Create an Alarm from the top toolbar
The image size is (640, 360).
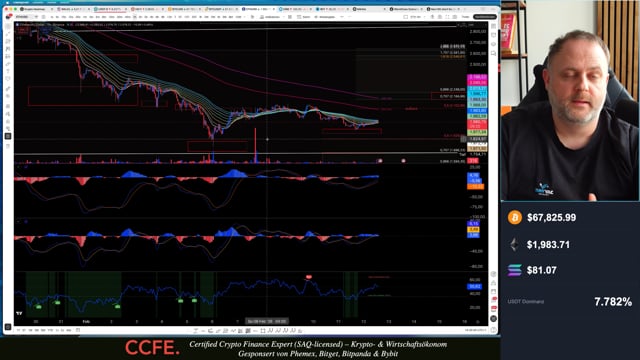304,17
